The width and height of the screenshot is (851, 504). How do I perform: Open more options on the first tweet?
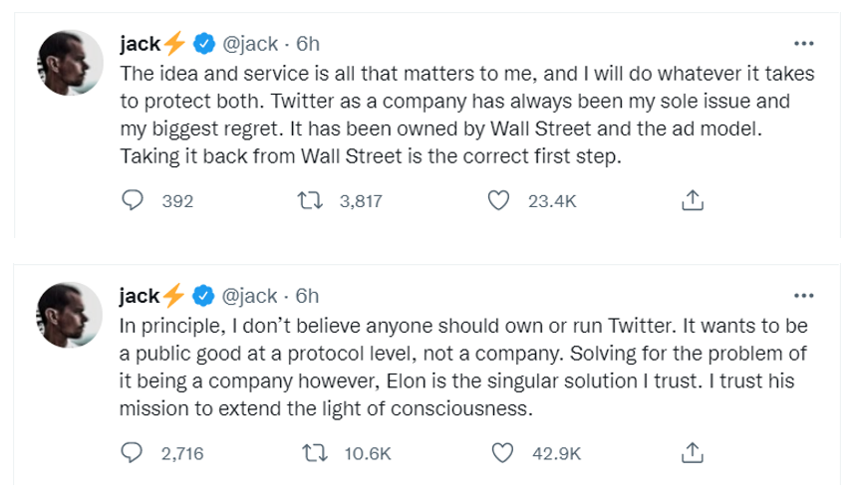[803, 44]
